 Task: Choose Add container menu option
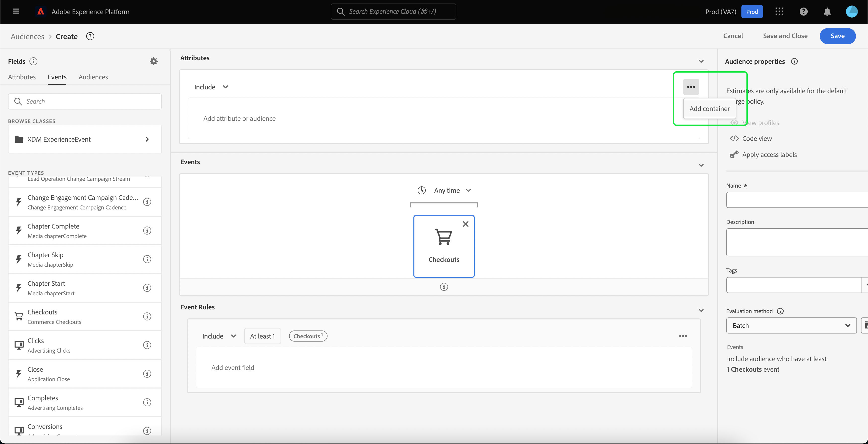tap(709, 108)
